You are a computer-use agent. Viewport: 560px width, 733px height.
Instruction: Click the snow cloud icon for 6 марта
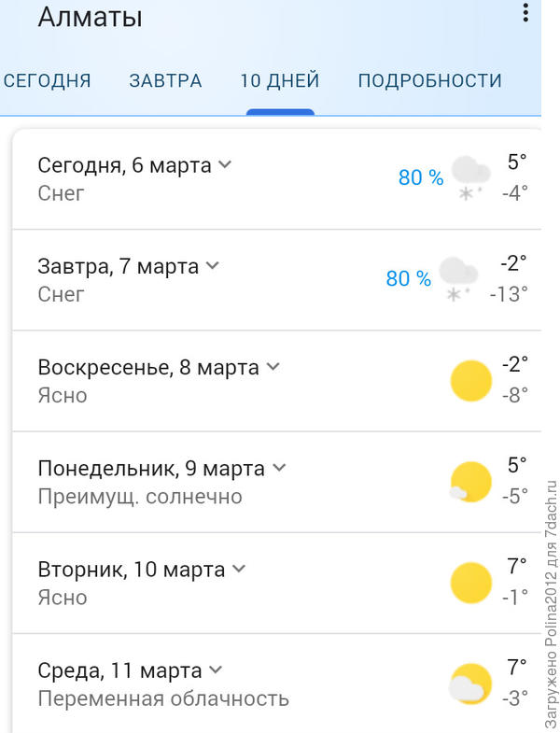point(470,177)
